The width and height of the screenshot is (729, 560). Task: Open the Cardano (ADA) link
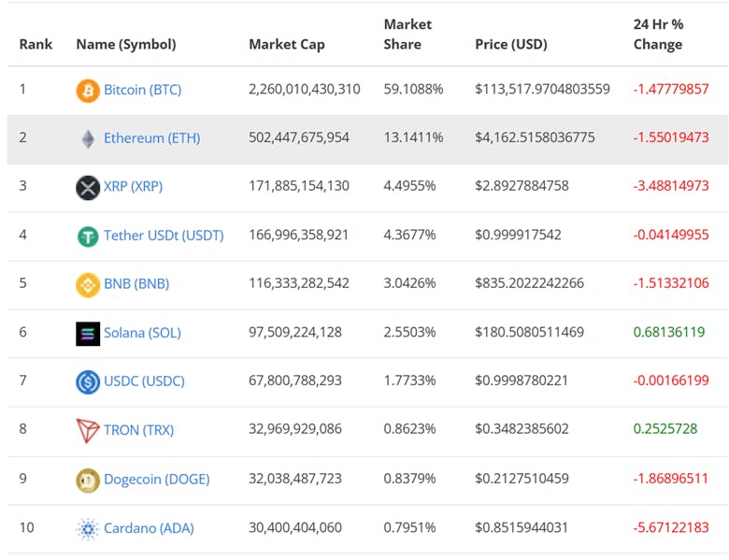tap(149, 528)
